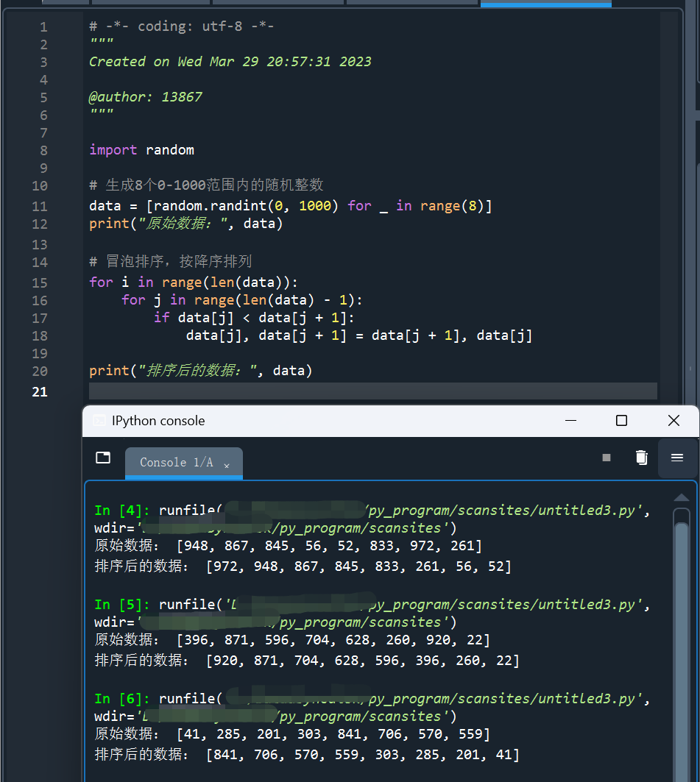This screenshot has height=782, width=700.
Task: Stop the running kernel with the square icon
Action: (607, 458)
